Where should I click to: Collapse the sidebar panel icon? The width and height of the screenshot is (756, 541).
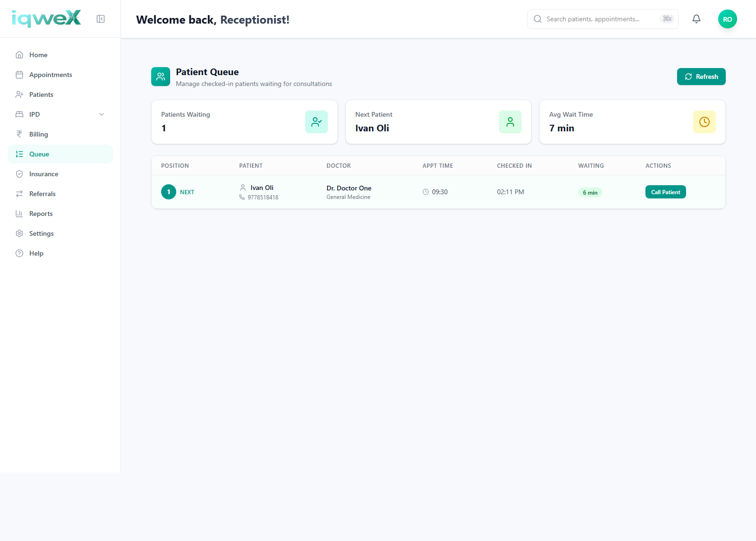[101, 19]
